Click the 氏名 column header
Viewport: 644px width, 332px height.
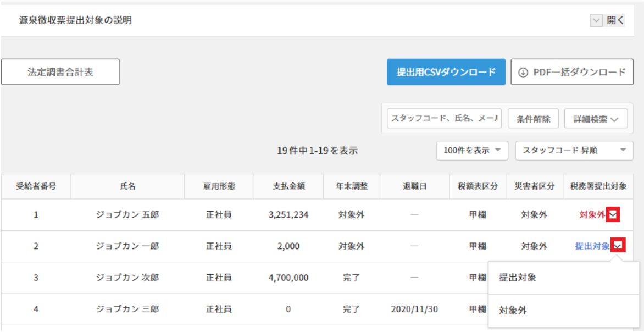pyautogui.click(x=127, y=186)
